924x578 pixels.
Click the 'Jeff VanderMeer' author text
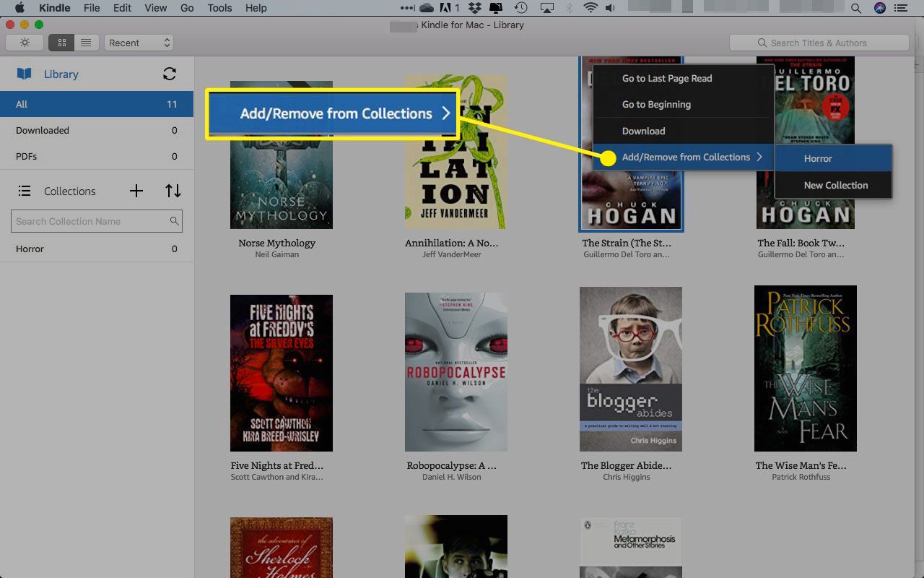(x=452, y=254)
